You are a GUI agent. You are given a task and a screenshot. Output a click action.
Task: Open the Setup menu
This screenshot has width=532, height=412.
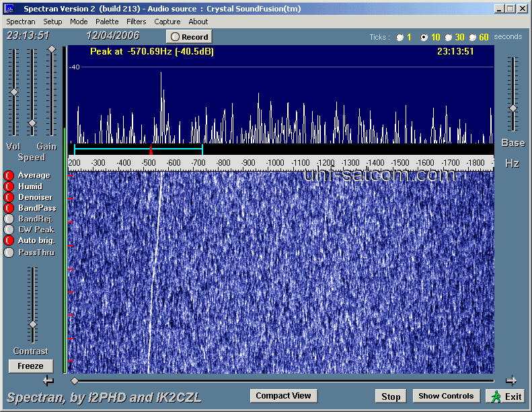[52, 22]
